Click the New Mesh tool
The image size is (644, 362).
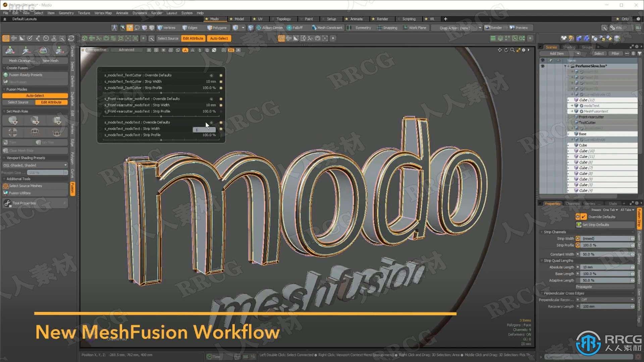(51, 61)
